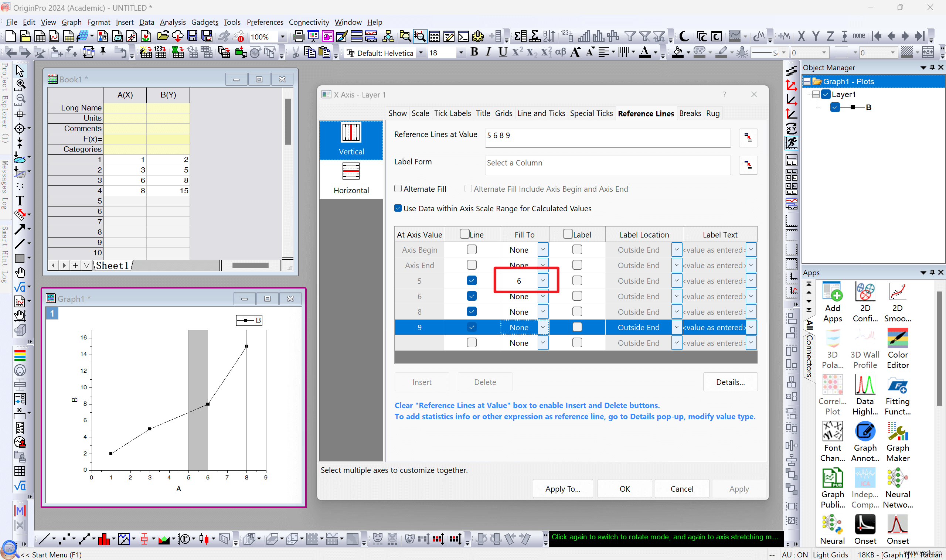Switch to the Tick Labels tab

point(452,113)
